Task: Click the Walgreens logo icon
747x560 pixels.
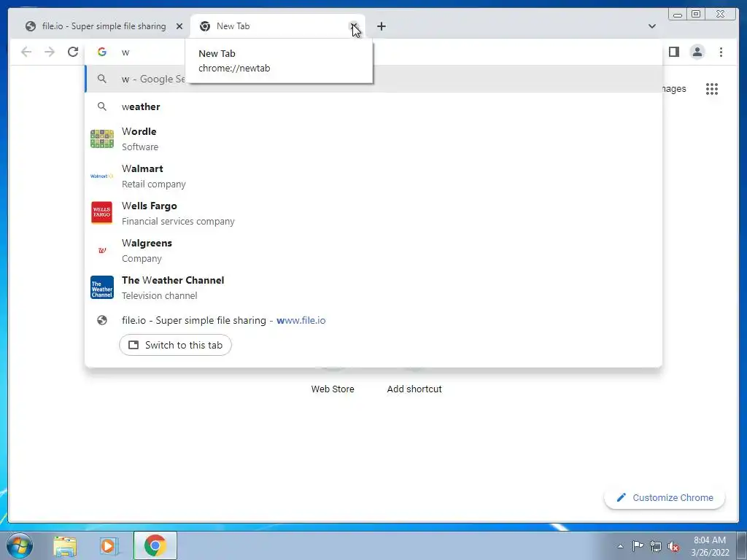Action: pyautogui.click(x=102, y=251)
